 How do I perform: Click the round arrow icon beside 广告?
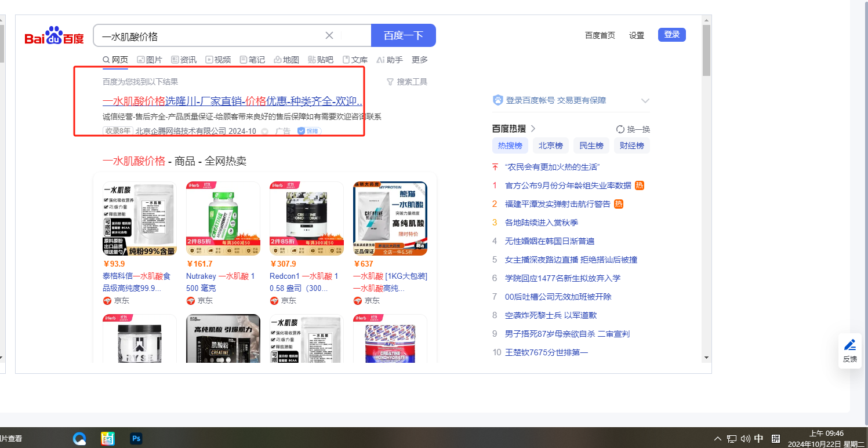265,132
